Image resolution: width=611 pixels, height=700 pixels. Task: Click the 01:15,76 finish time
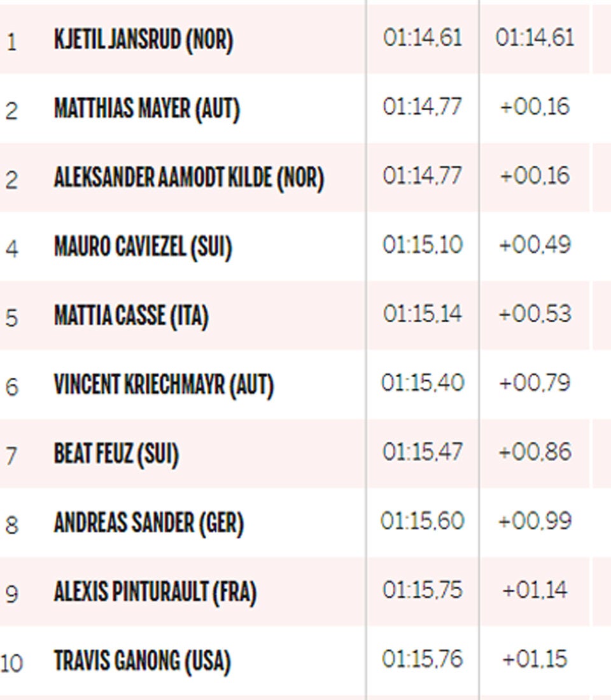click(423, 659)
